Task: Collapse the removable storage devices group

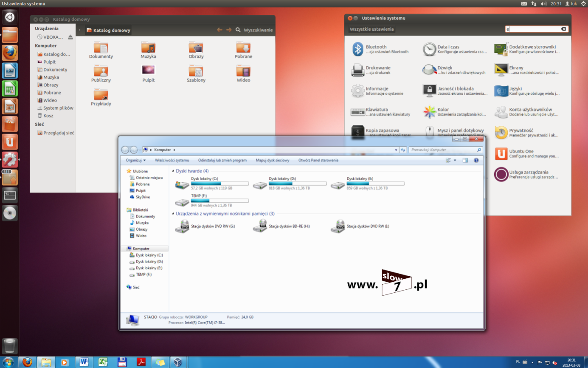Action: point(173,214)
